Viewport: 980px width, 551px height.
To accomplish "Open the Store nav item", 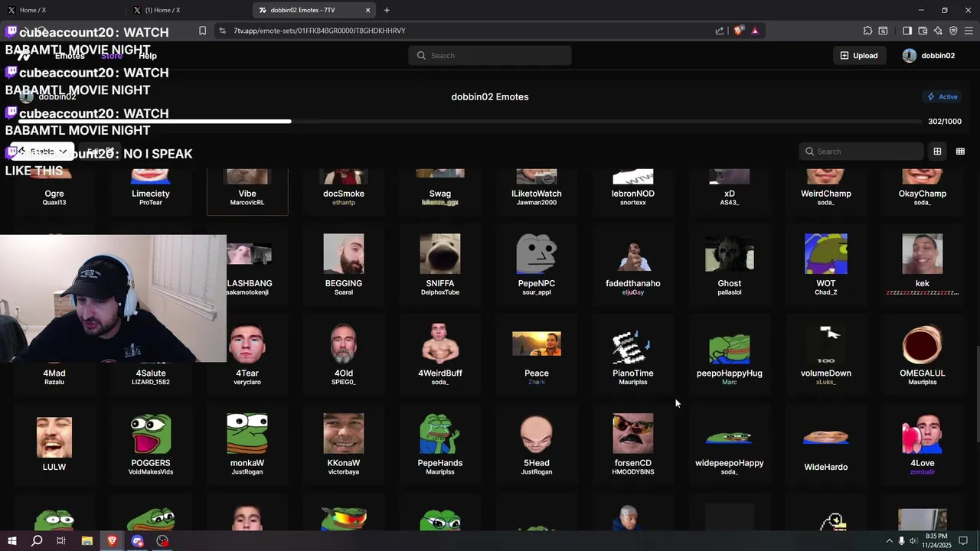I will [x=112, y=56].
